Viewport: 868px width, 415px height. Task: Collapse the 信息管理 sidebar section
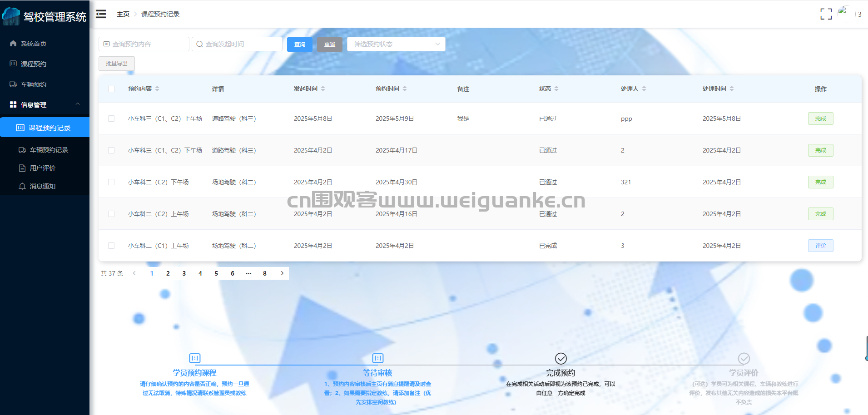(77, 104)
